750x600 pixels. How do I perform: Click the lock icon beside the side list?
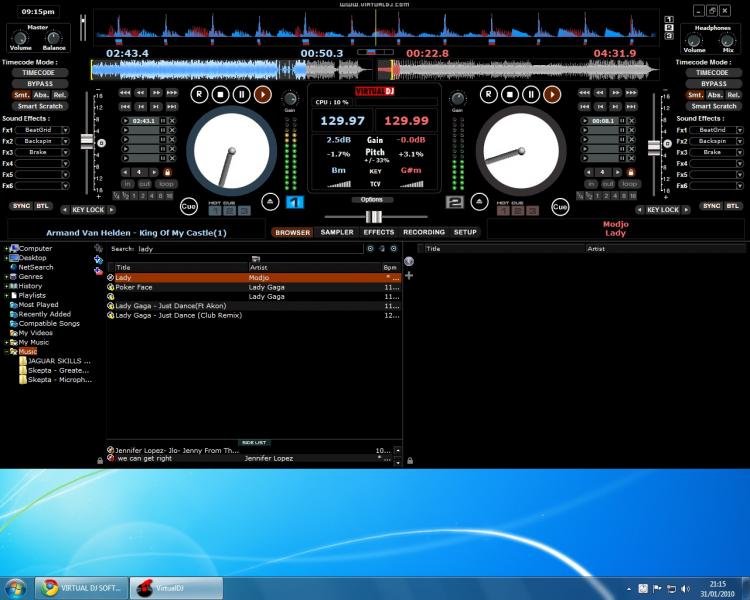click(x=410, y=461)
